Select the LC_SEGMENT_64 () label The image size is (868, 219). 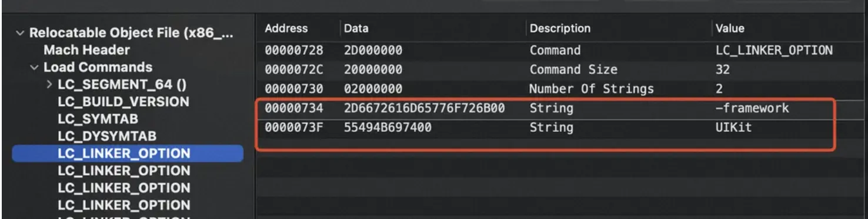tap(123, 85)
